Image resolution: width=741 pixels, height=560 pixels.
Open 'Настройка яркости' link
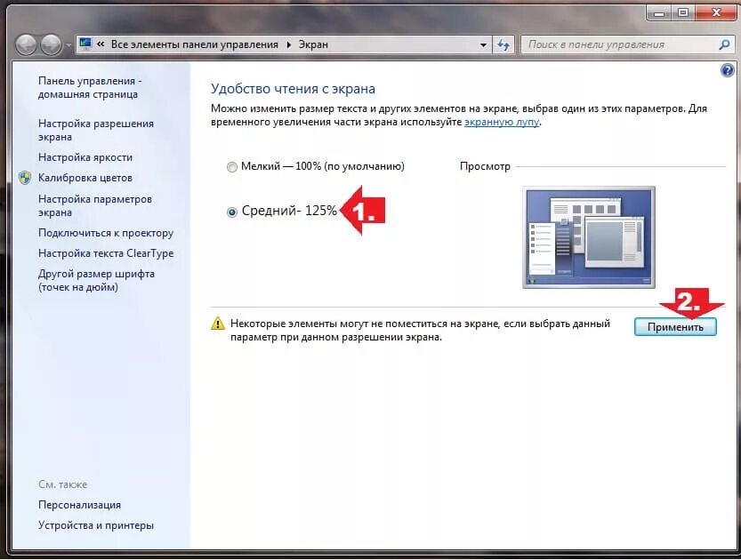[85, 157]
